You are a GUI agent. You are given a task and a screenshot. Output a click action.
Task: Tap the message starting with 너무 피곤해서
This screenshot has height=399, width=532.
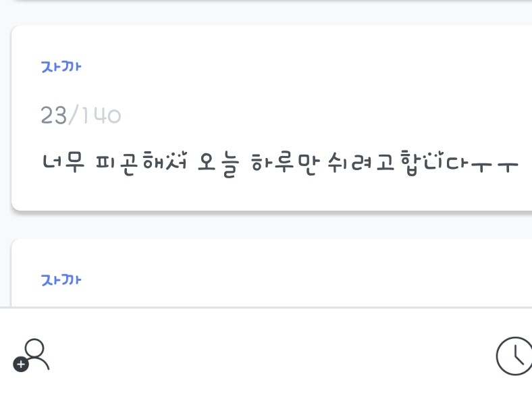[280, 163]
